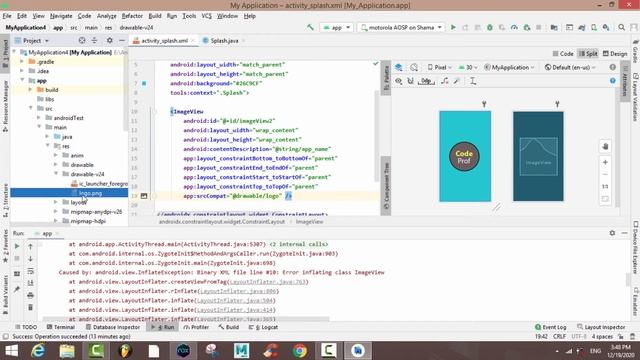Expand the .gradle folder
This screenshot has width=640, height=360.
point(22,61)
